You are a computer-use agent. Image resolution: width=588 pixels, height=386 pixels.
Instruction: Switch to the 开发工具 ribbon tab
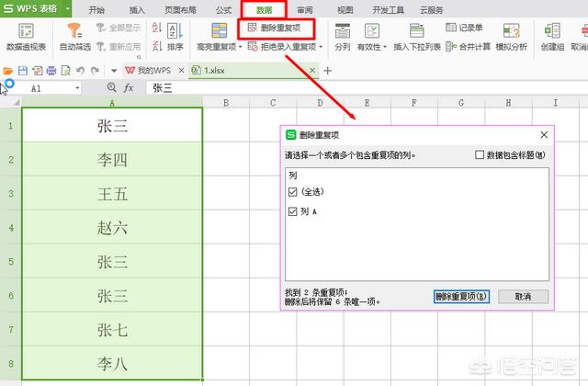click(388, 10)
